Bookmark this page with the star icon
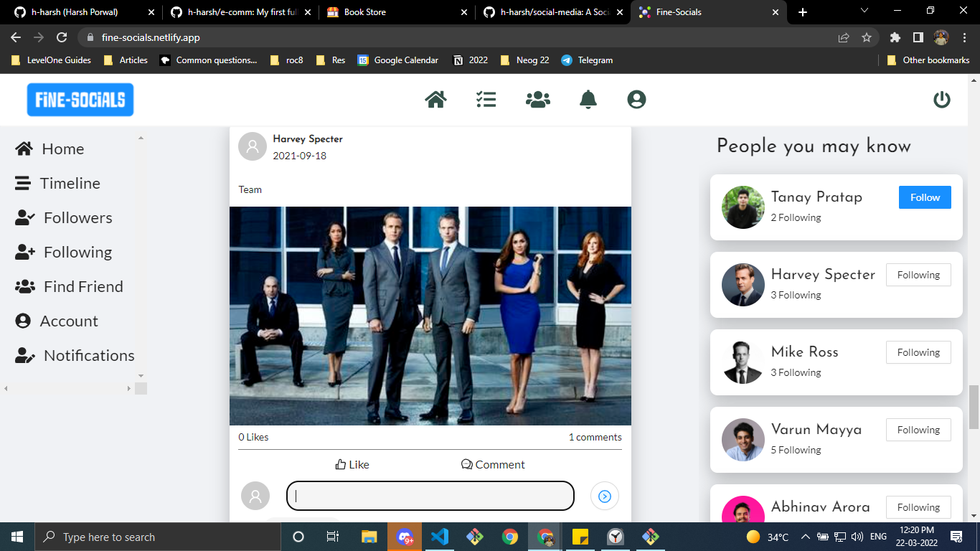Viewport: 980px width, 551px height. [x=867, y=37]
